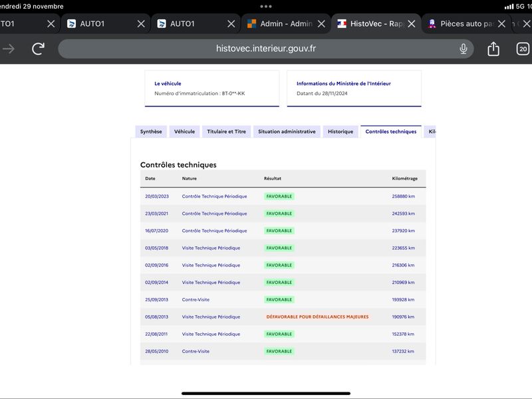Open the Historique tab
The height and width of the screenshot is (399, 532).
tap(340, 132)
